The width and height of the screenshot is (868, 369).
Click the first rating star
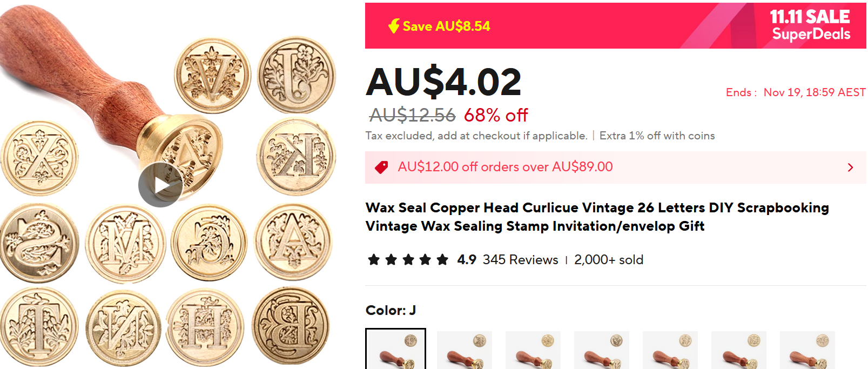coord(374,260)
